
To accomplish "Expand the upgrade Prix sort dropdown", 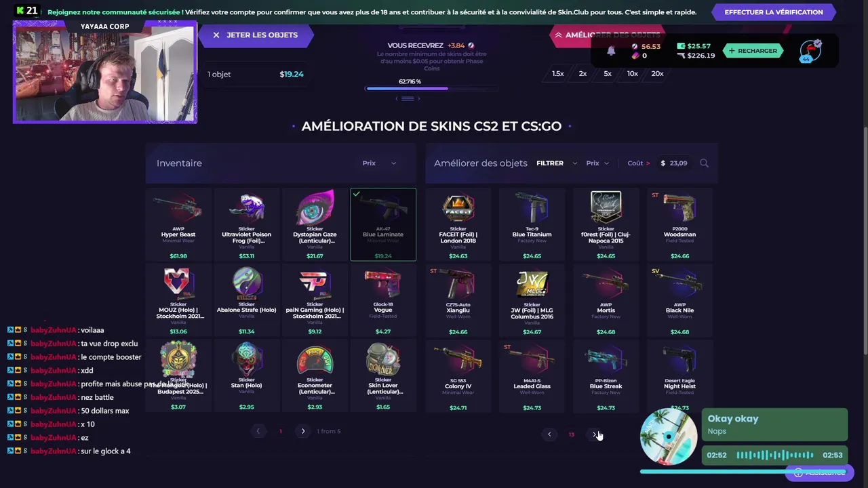I will click(x=597, y=163).
